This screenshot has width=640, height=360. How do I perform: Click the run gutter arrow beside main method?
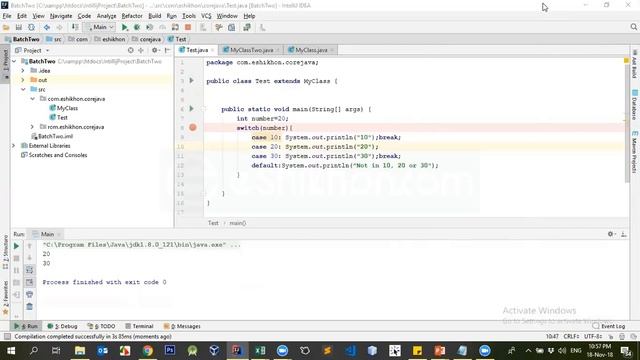click(191, 109)
